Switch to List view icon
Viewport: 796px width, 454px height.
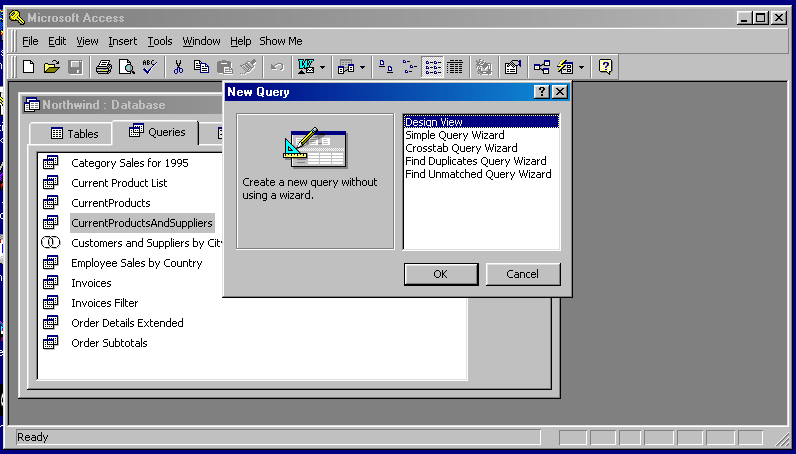pyautogui.click(x=433, y=67)
